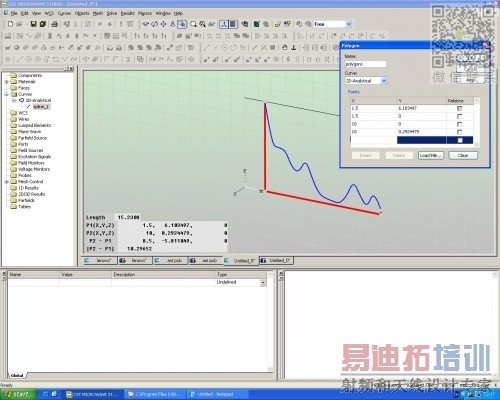Click the New project icon in toolbar
The image size is (500, 400).
click(x=10, y=24)
